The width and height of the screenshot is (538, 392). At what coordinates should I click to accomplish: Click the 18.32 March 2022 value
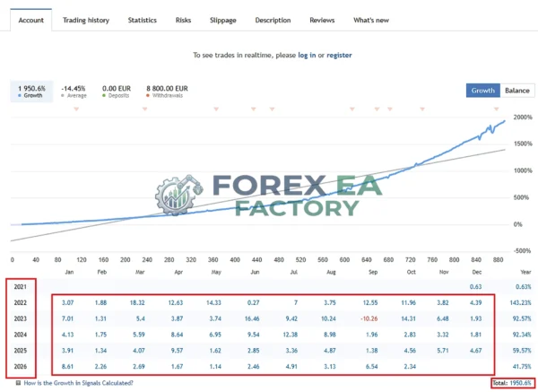(x=137, y=303)
